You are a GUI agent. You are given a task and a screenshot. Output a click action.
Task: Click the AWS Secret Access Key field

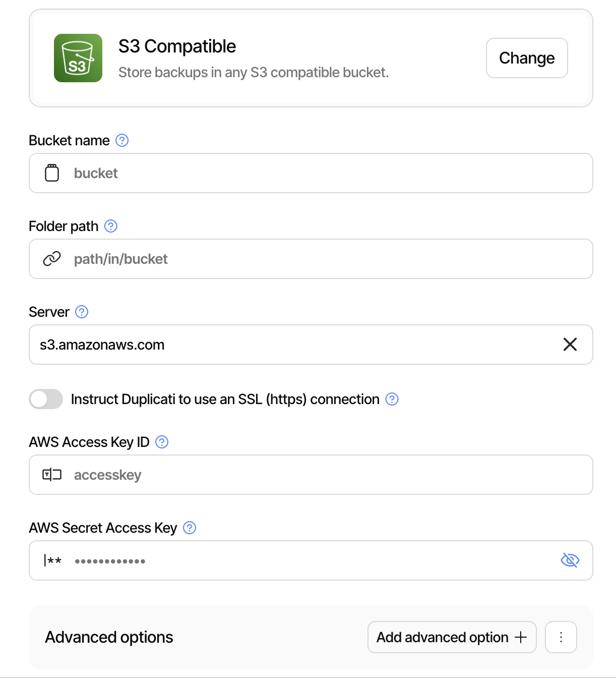313,560
